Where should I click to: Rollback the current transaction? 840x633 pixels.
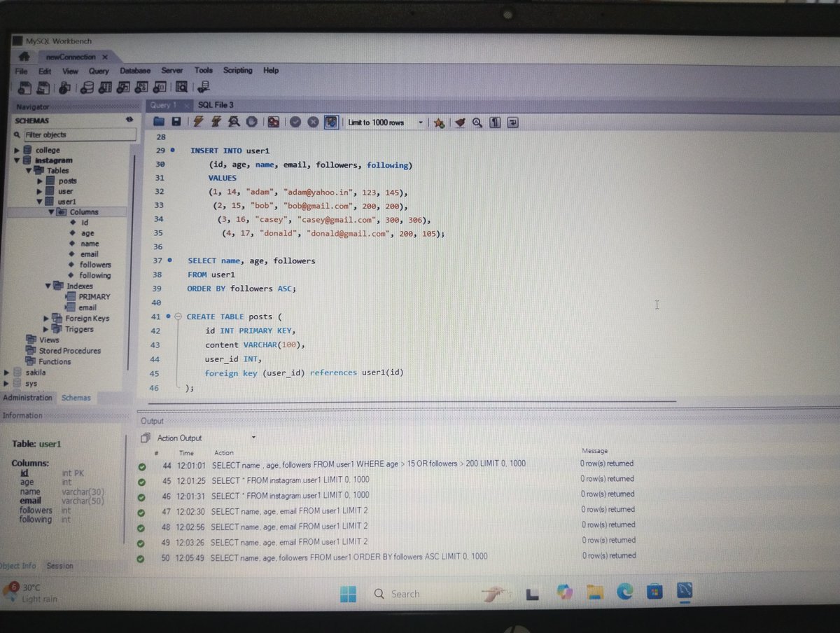313,122
